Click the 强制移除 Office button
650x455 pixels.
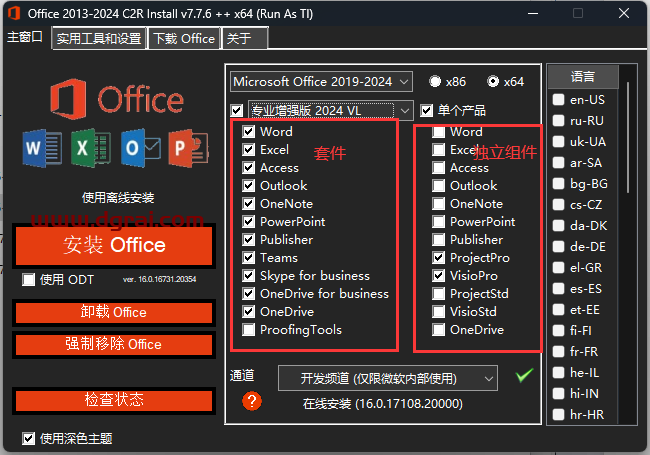click(114, 344)
